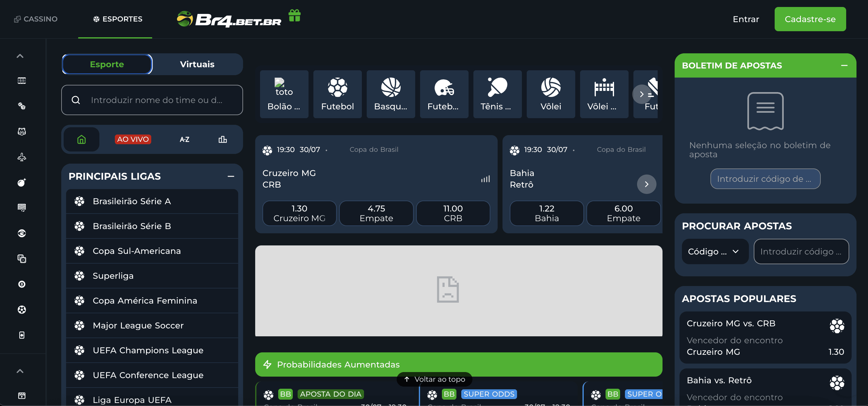Select the Basquete sport tile
This screenshot has width=868, height=406.
click(391, 94)
